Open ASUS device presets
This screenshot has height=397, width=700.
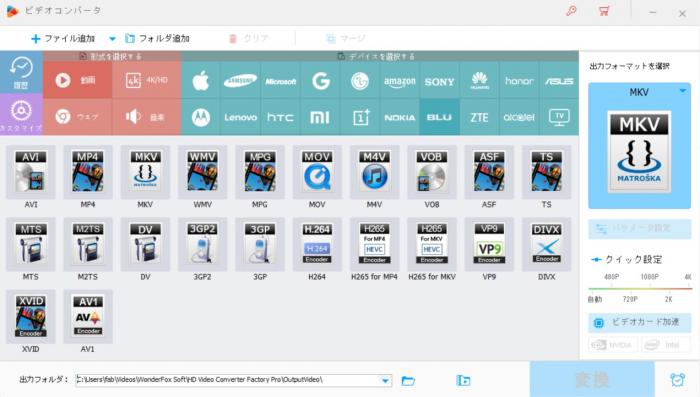(559, 81)
